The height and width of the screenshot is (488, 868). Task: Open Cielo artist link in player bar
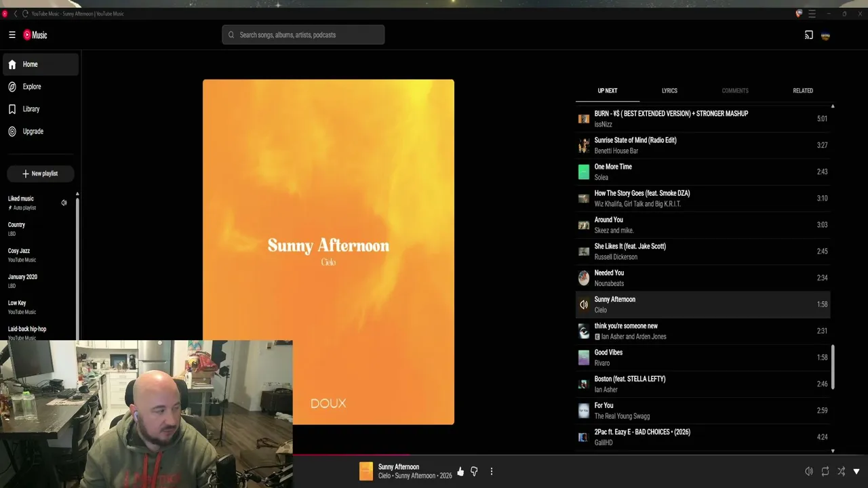point(384,476)
